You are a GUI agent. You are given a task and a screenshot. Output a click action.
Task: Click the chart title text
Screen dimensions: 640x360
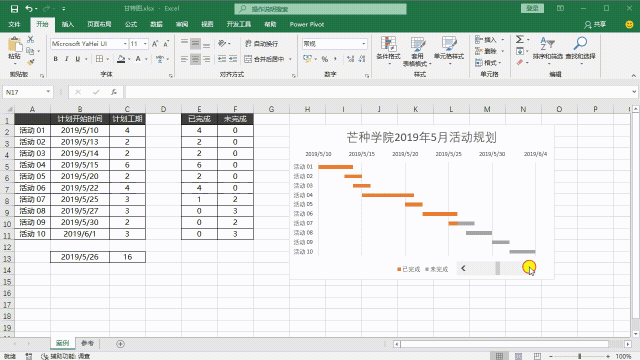(421, 137)
